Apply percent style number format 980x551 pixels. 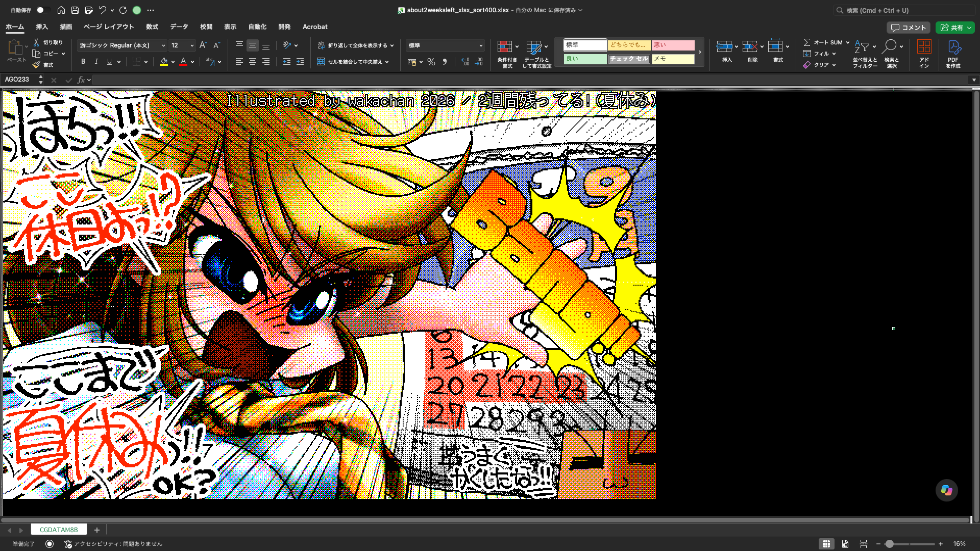[x=431, y=62]
